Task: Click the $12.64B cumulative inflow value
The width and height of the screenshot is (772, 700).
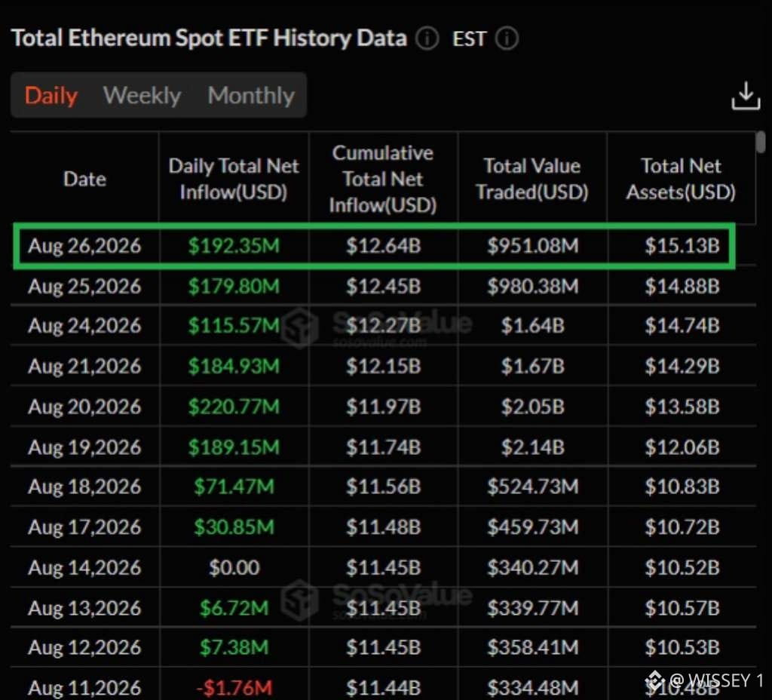Action: coord(384,246)
